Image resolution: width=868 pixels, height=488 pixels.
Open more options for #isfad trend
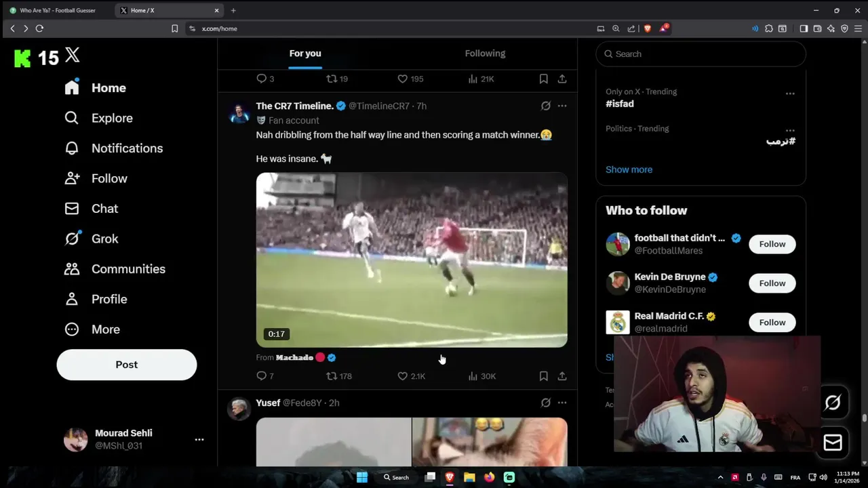click(x=790, y=94)
